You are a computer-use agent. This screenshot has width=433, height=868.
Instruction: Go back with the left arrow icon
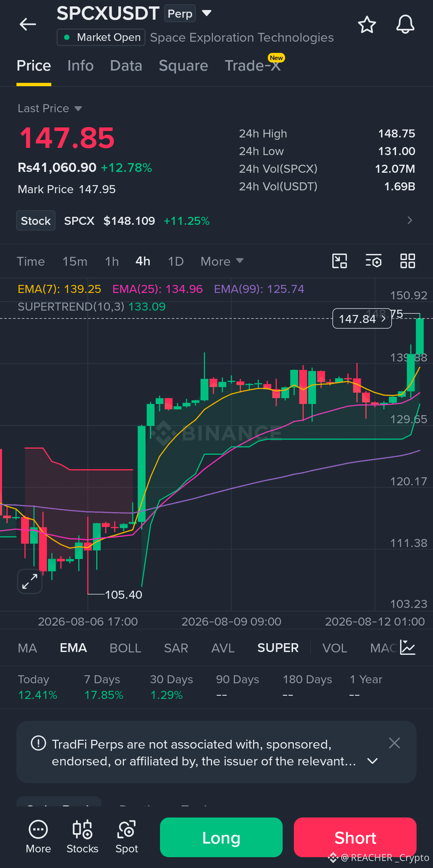coord(28,24)
